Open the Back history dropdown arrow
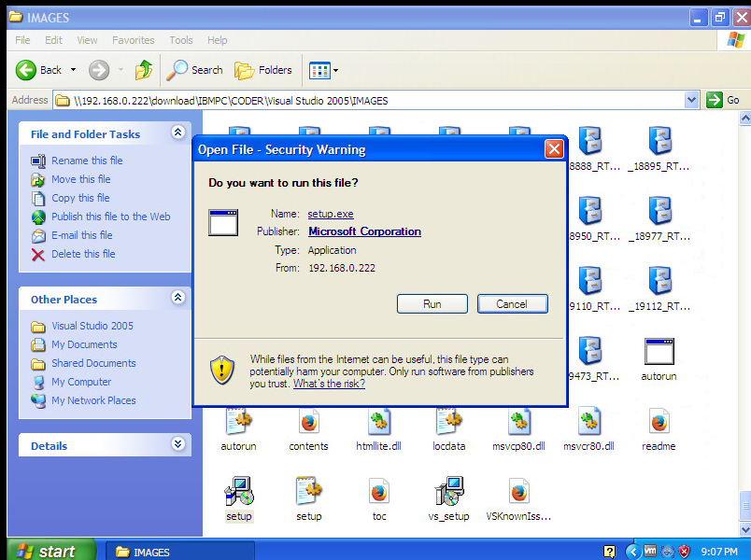751x560 pixels. pyautogui.click(x=73, y=70)
